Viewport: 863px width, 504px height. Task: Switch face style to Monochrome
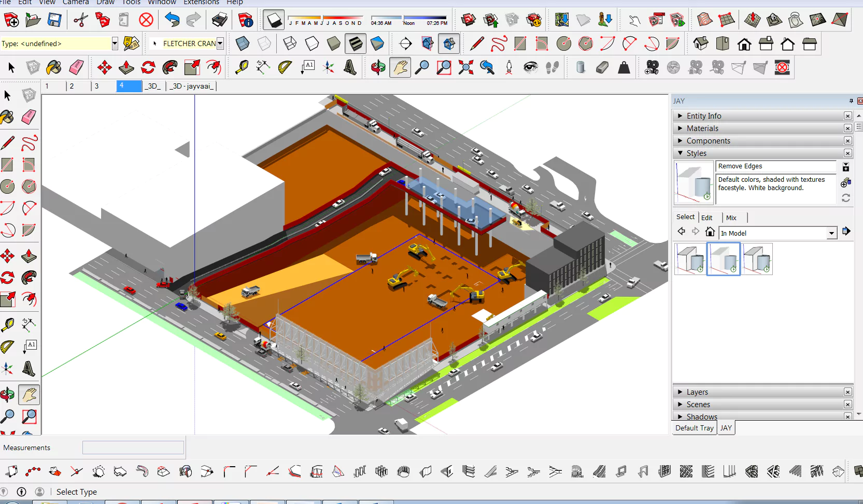(377, 44)
